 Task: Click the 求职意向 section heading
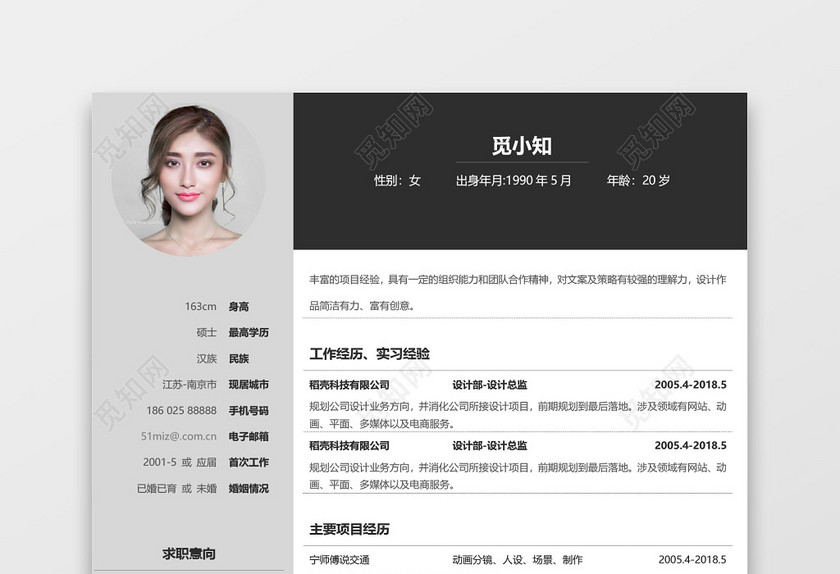tap(189, 554)
